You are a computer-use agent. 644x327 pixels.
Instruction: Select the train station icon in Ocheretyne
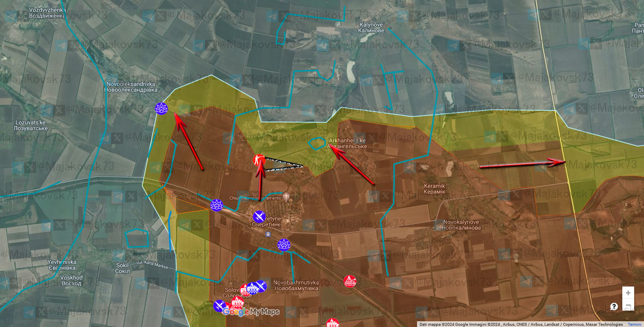click(x=268, y=234)
